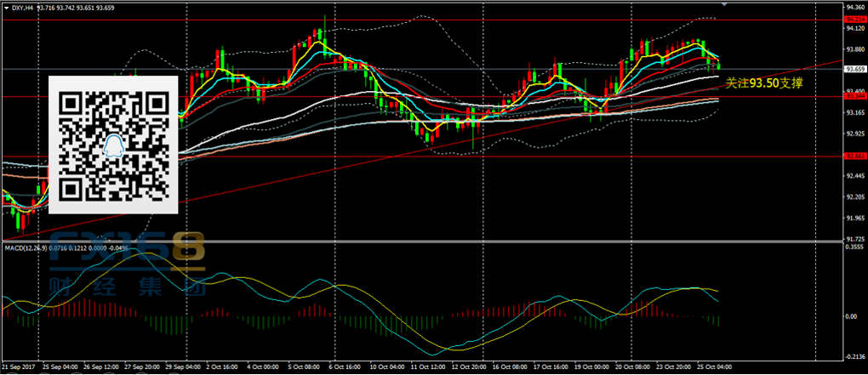Click the latest candlestick on the chart
868x375 pixels.
719,65
